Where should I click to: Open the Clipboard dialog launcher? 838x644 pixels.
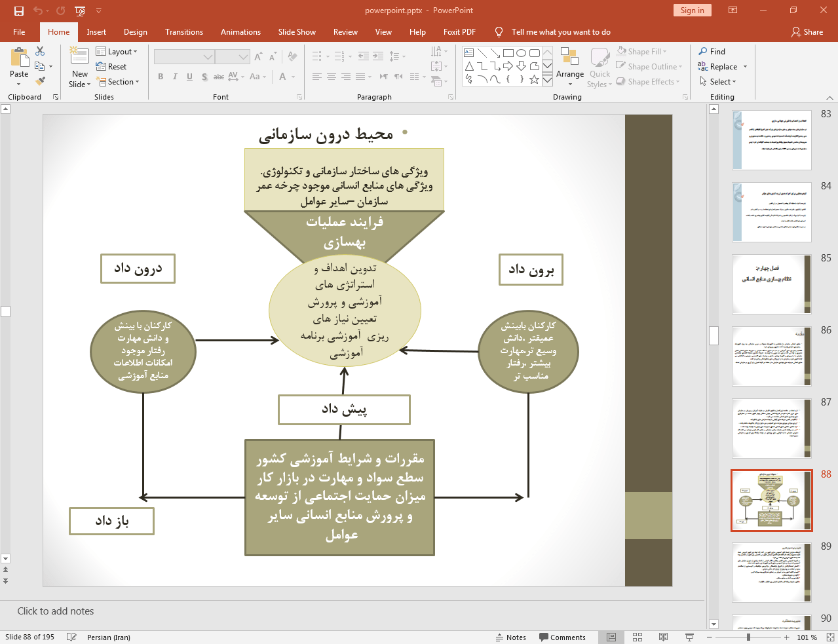(56, 97)
